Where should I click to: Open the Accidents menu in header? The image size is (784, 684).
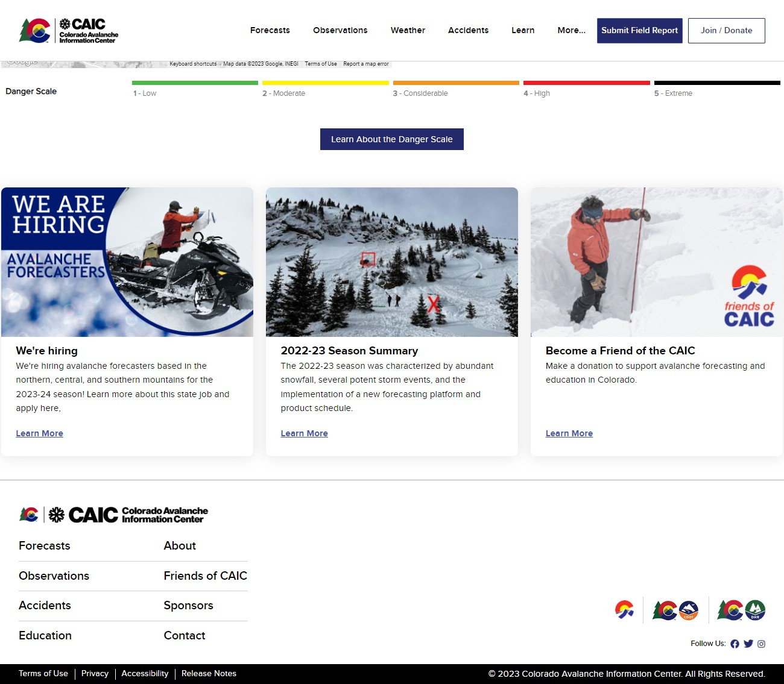468,30
